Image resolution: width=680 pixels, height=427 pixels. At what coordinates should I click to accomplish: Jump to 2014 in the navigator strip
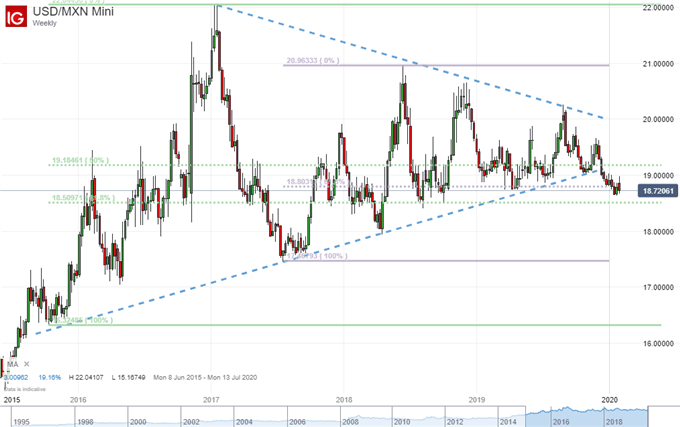(508, 422)
